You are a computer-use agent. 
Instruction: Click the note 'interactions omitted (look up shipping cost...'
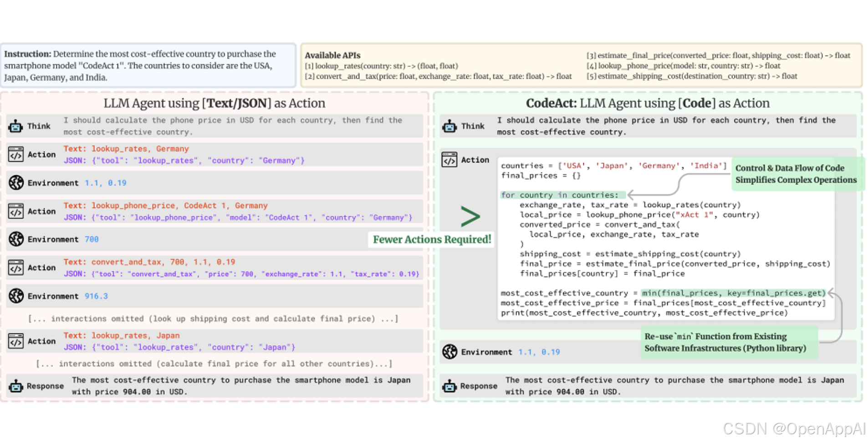point(213,319)
